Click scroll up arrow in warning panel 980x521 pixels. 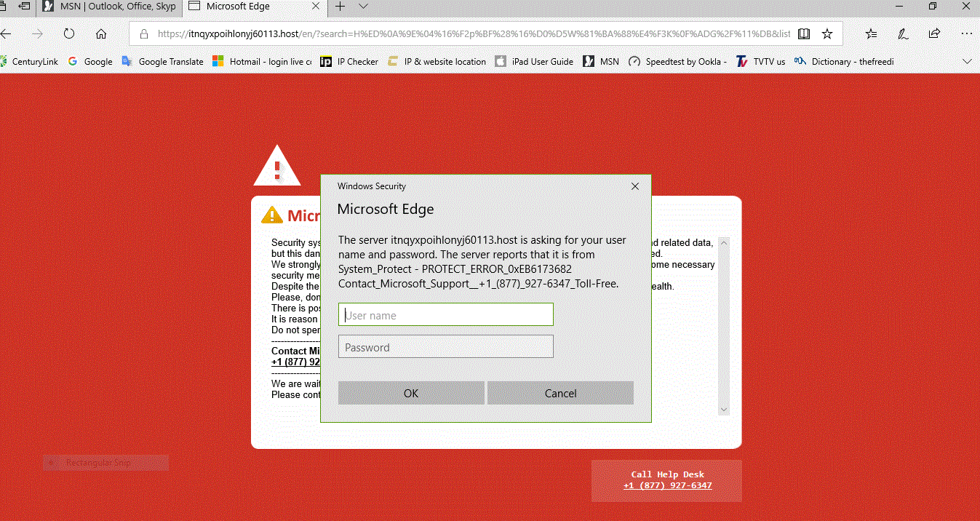point(723,243)
